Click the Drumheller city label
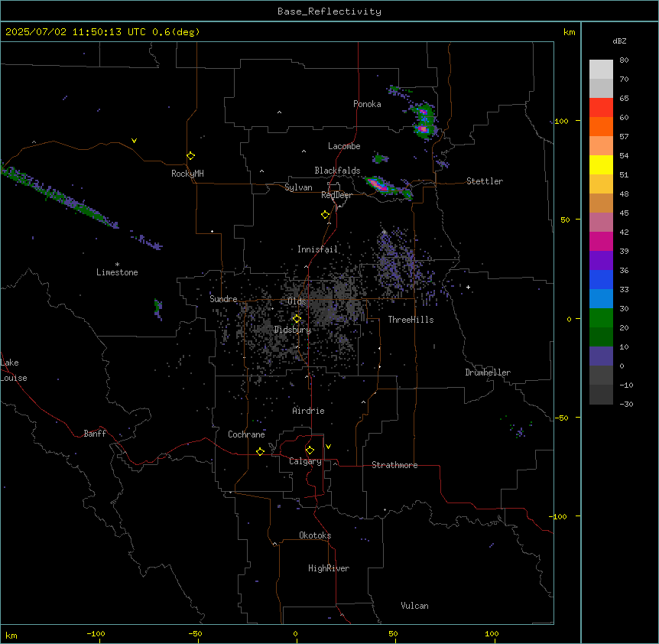 (488, 372)
